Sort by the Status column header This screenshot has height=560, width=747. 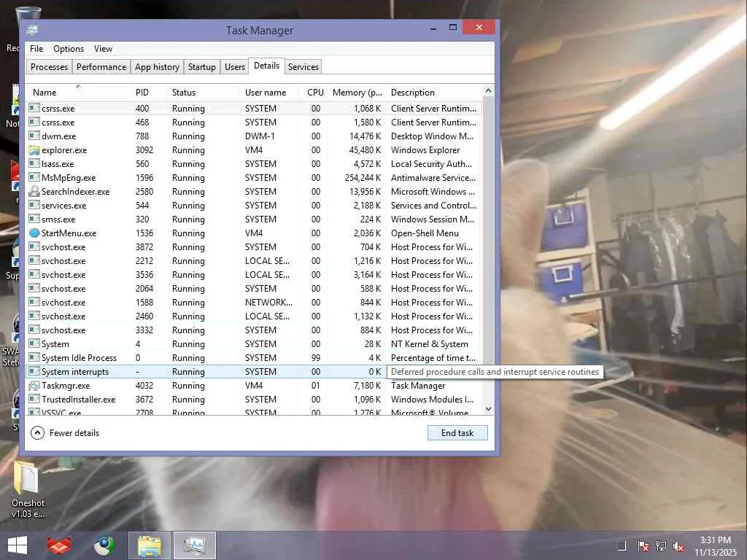(204, 93)
